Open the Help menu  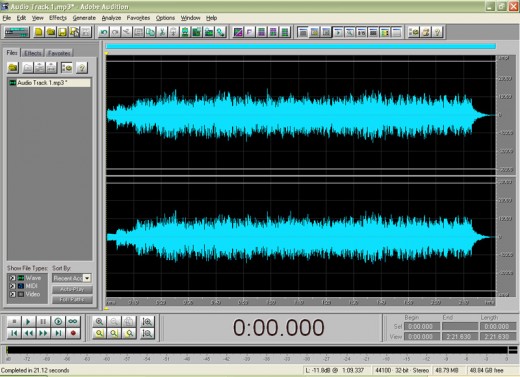click(x=212, y=18)
